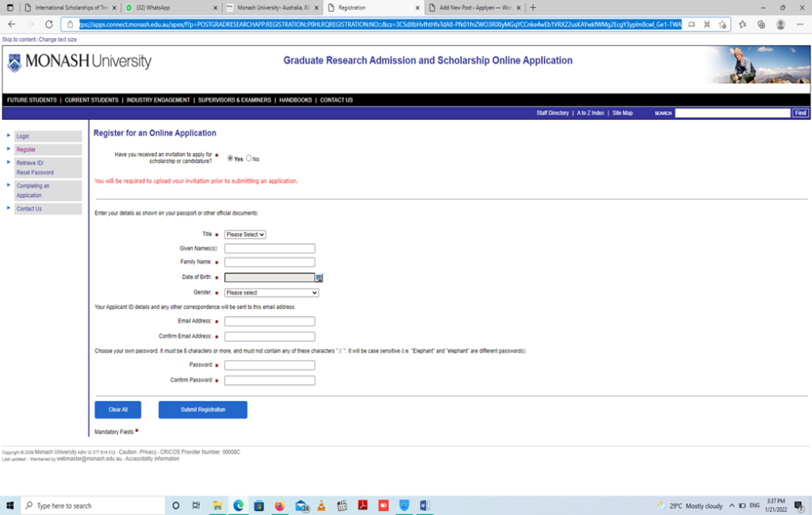The width and height of the screenshot is (812, 515).
Task: Go back using the browser back arrow
Action: coord(12,25)
